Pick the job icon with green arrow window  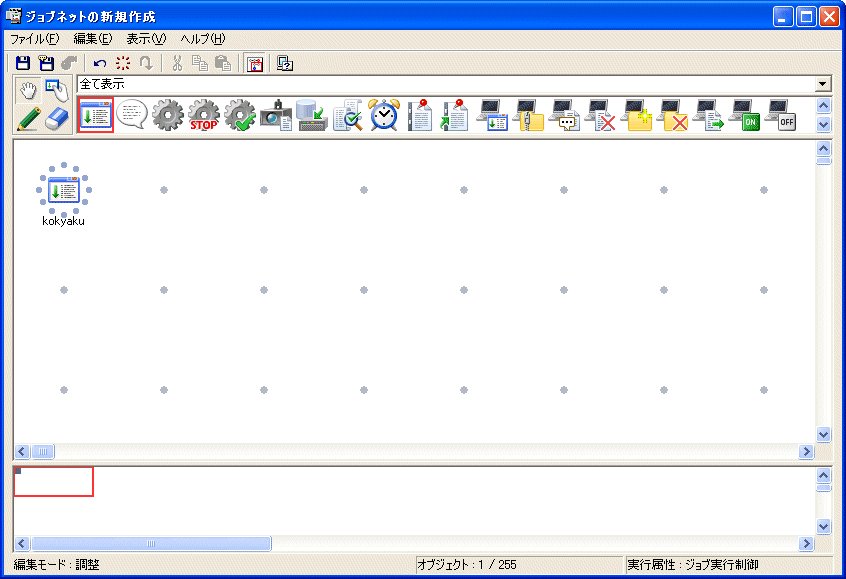(96, 115)
